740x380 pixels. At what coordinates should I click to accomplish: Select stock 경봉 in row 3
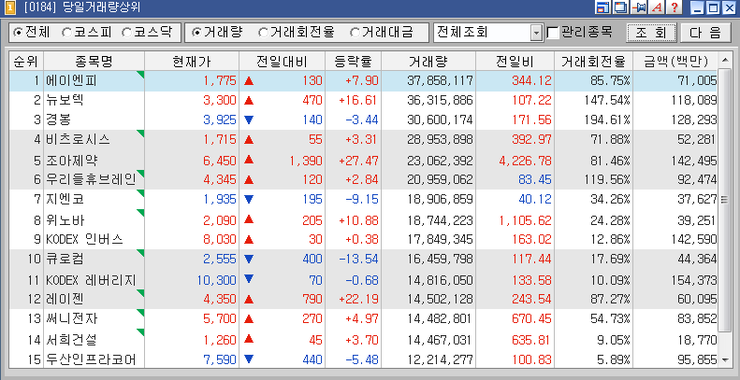point(58,120)
